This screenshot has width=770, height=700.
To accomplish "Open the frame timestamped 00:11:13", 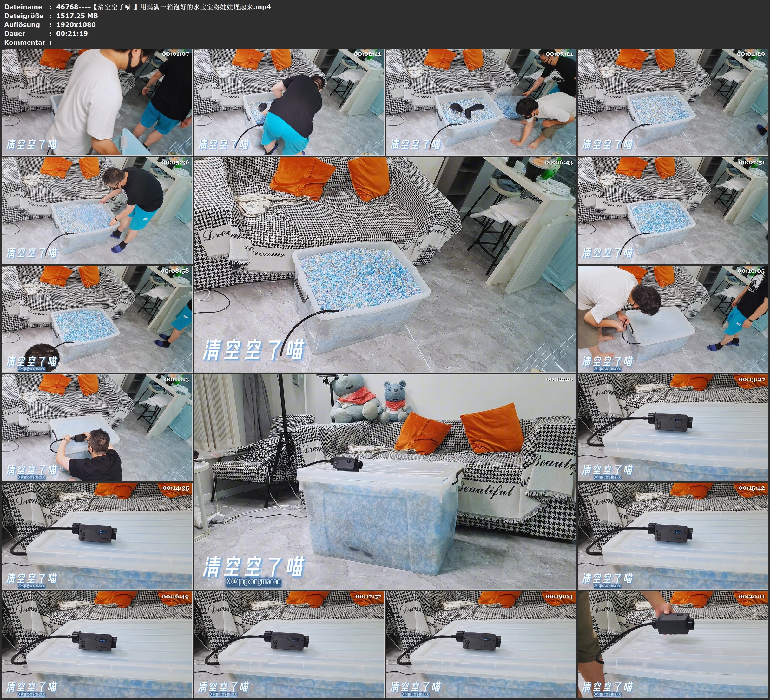I will 97,427.
